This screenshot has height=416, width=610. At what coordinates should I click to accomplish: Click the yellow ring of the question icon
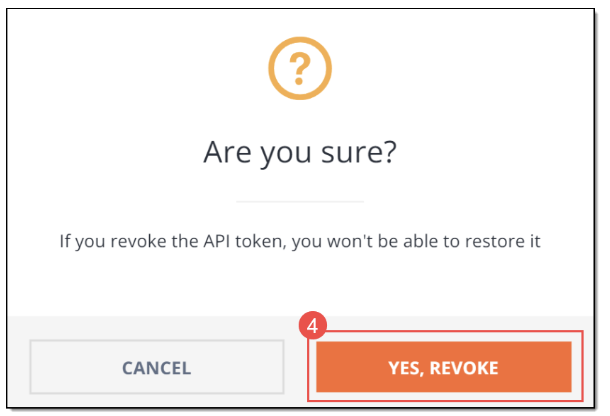point(300,40)
